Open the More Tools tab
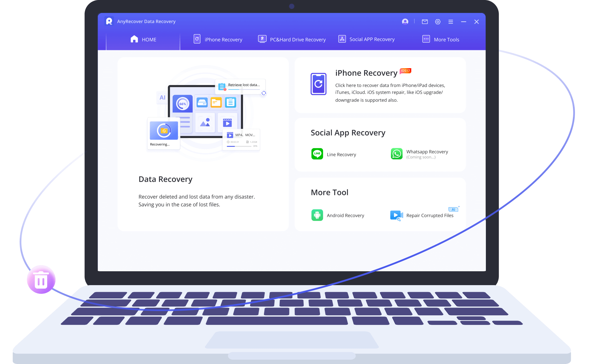Screen dimensions: 603x364 440,39
